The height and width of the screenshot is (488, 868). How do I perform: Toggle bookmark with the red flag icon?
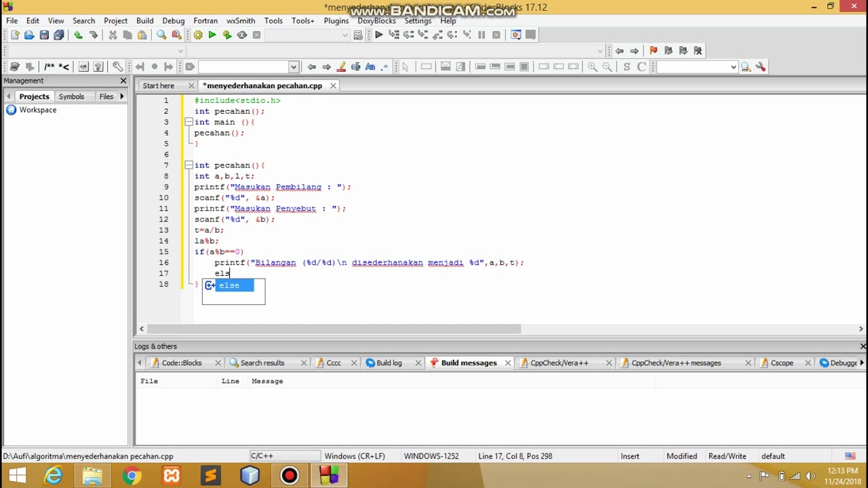(x=653, y=51)
